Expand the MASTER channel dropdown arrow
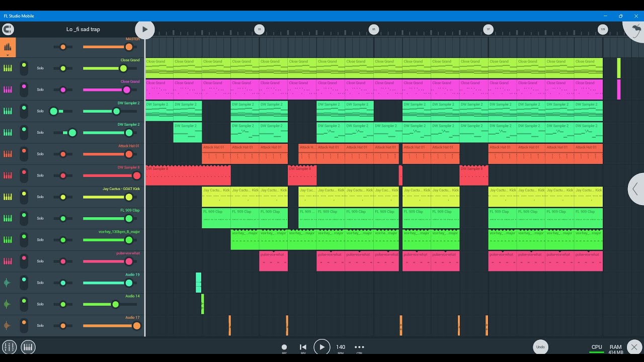The height and width of the screenshot is (362, 644). point(8,55)
